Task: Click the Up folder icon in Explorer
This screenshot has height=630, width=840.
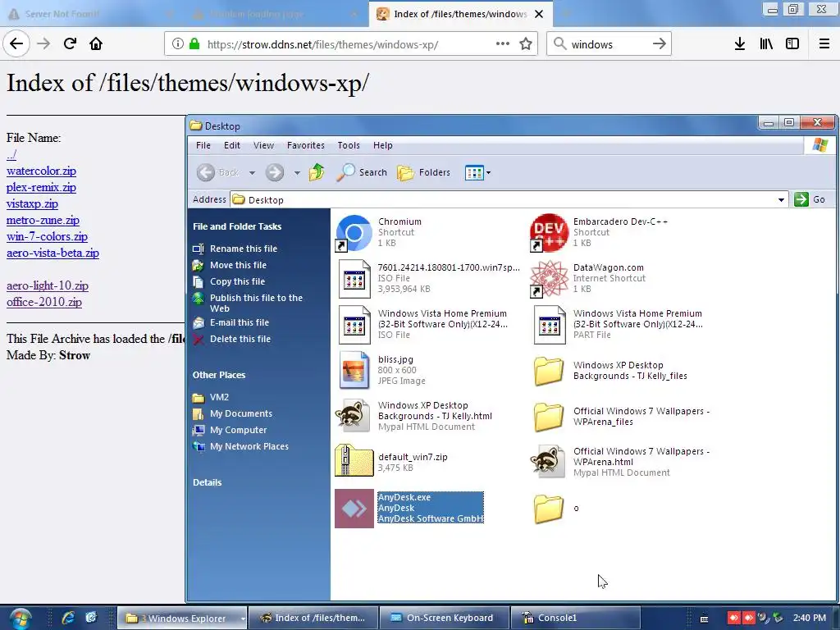Action: tap(317, 172)
